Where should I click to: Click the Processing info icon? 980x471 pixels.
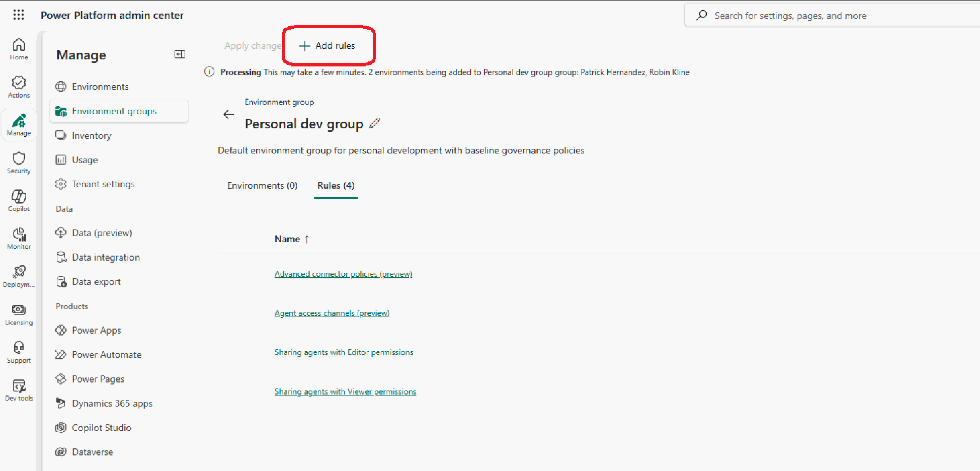click(209, 72)
